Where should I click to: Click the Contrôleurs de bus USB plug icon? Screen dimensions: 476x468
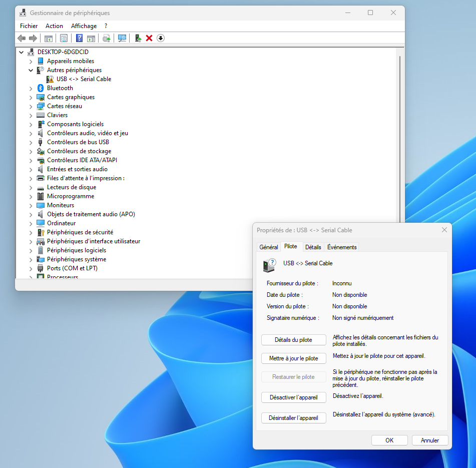coord(40,142)
